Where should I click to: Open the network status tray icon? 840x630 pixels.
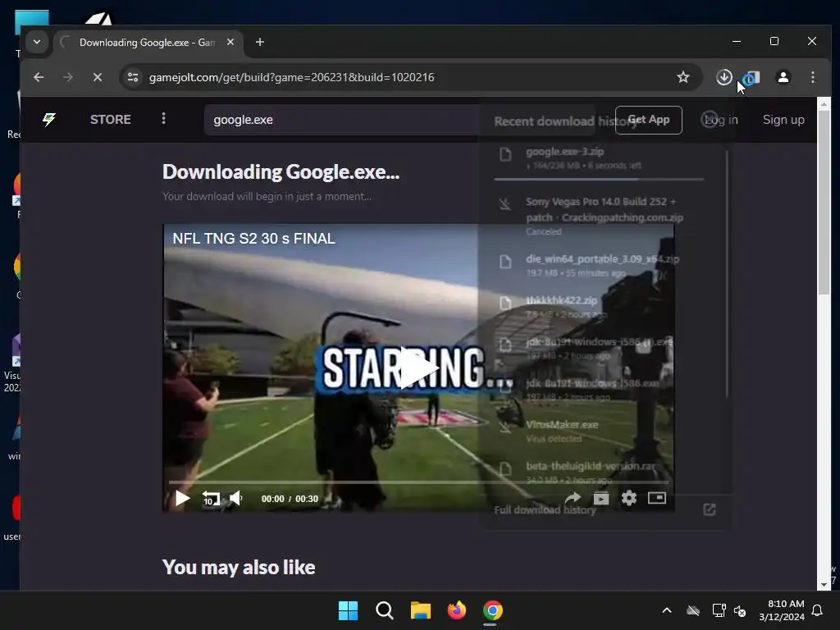719,610
